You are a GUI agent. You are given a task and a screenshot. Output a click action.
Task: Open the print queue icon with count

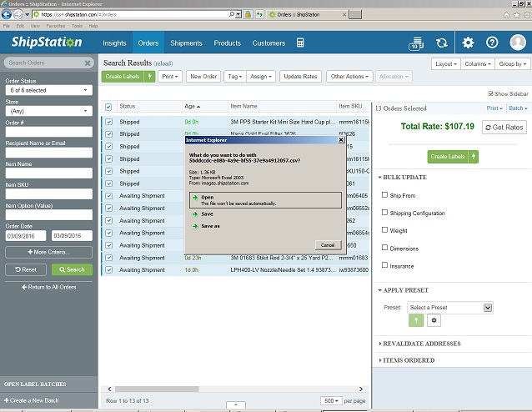(x=416, y=43)
